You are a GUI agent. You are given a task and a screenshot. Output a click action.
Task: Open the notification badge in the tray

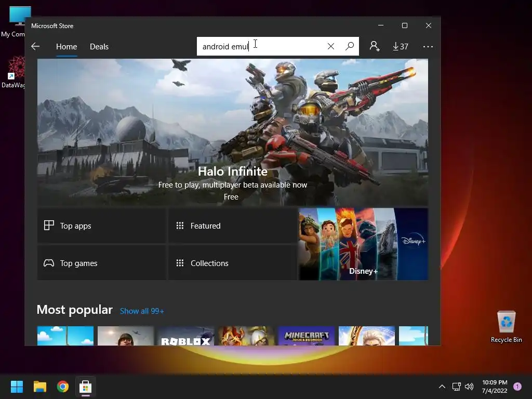517,387
